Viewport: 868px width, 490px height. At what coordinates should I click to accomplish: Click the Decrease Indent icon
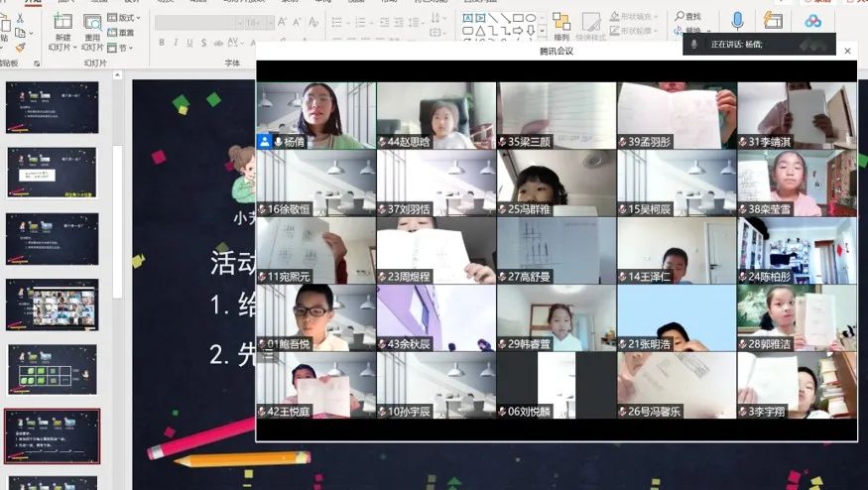[385, 23]
